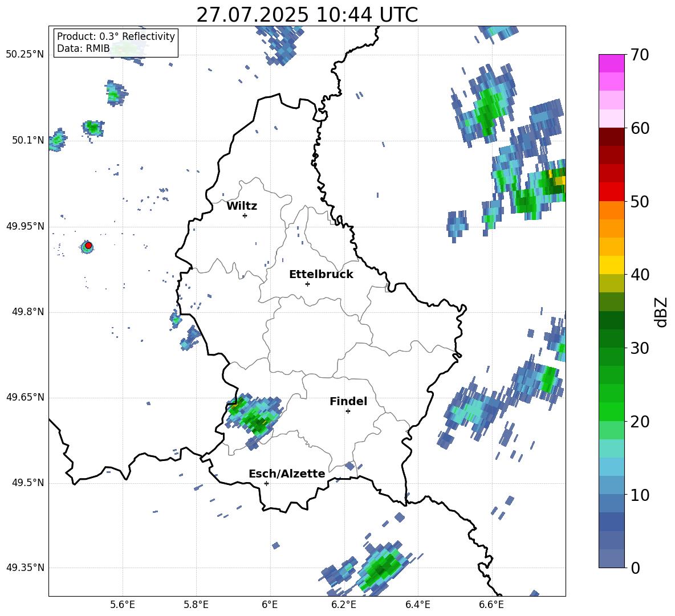The image size is (675, 616).
Task: Click the 0 colorbar tick value
Action: coord(636,568)
